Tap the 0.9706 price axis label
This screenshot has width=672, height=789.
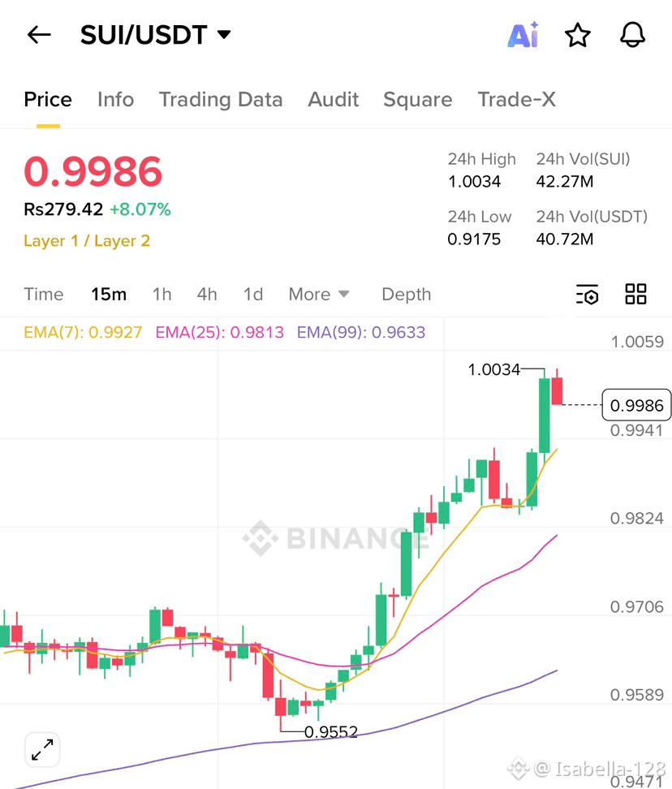[x=637, y=607]
